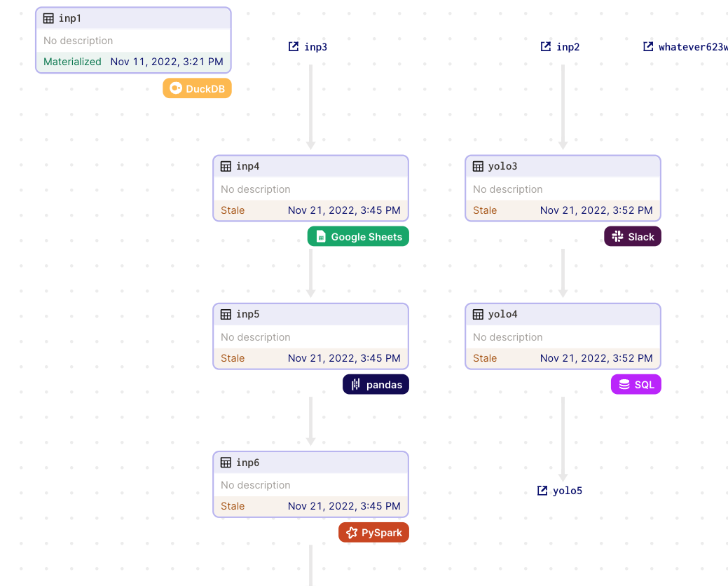Image resolution: width=728 pixels, height=586 pixels.
Task: Click the SQL badge under yolo4
Action: pyautogui.click(x=636, y=384)
